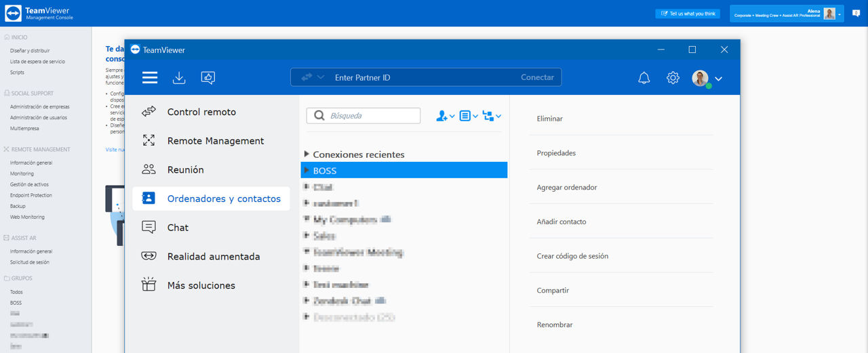Click the Reunión people icon

149,169
